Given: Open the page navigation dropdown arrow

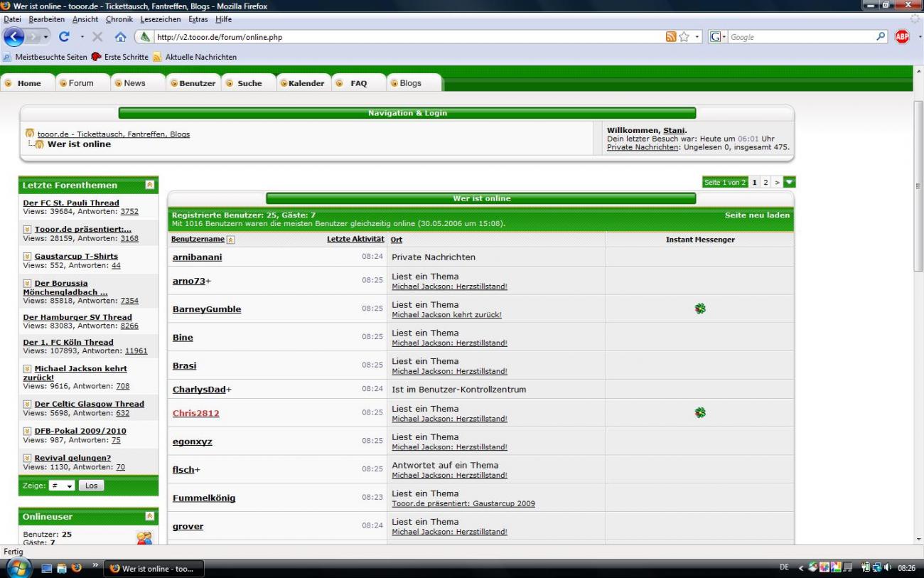Looking at the screenshot, I should tap(789, 183).
